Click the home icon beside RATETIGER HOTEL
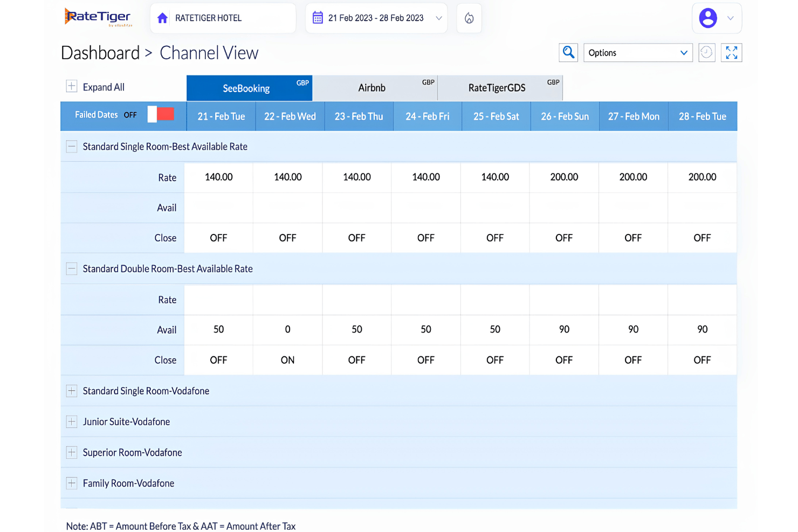This screenshot has height=532, width=798. point(162,18)
